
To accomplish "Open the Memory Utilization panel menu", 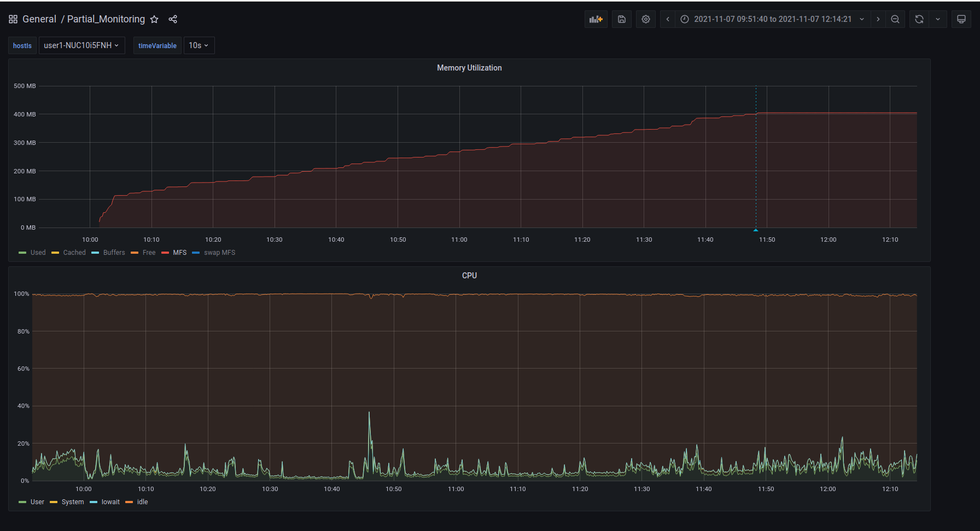I will pyautogui.click(x=469, y=68).
